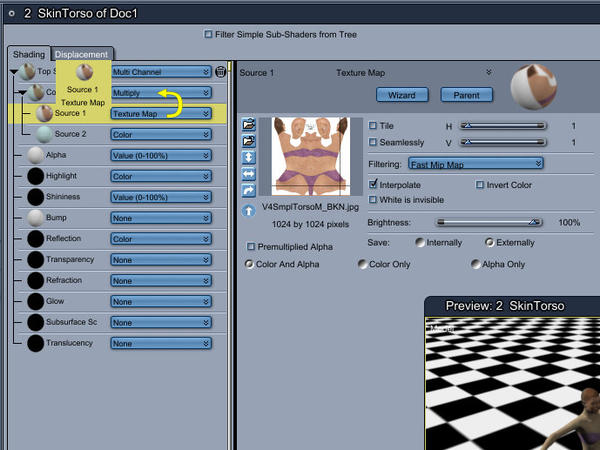Select the Alpha channel sphere

pyautogui.click(x=36, y=155)
